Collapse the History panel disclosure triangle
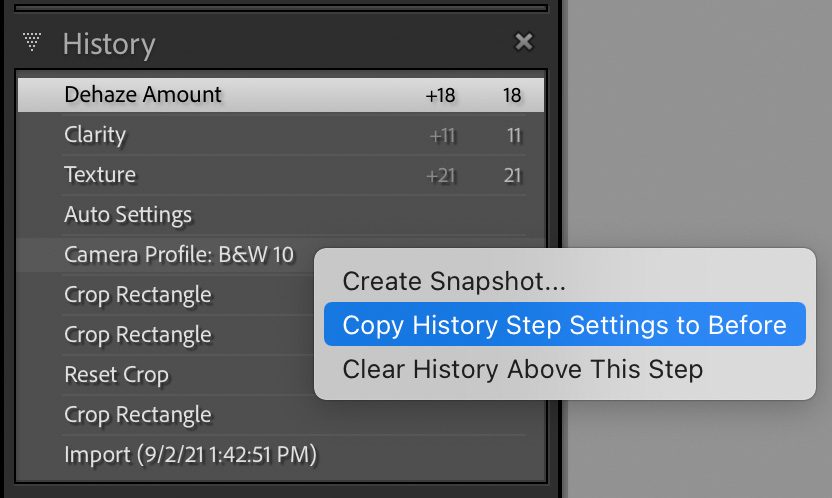832x498 pixels. [32, 42]
